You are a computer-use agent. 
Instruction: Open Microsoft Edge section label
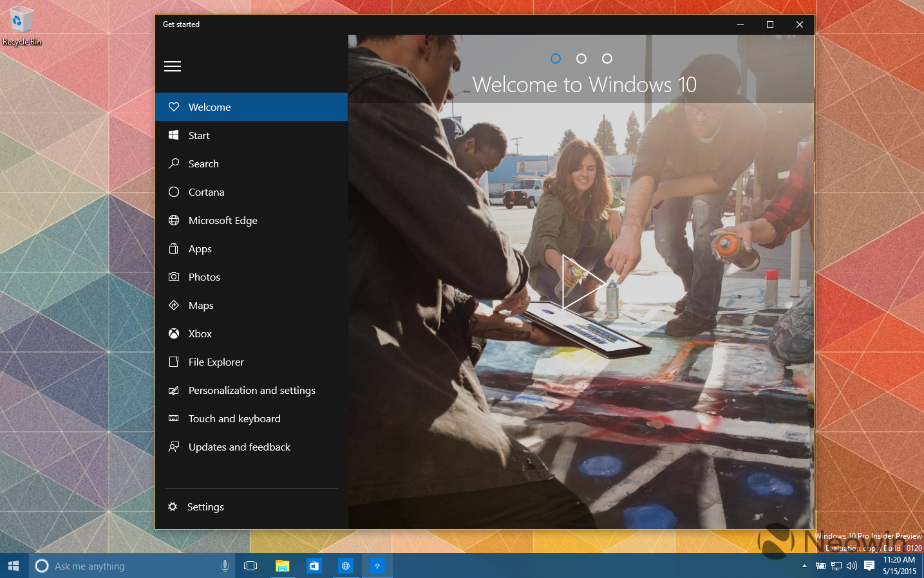(223, 220)
